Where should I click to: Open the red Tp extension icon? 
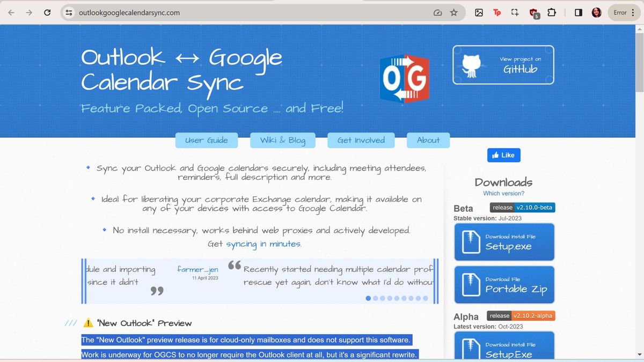[497, 12]
